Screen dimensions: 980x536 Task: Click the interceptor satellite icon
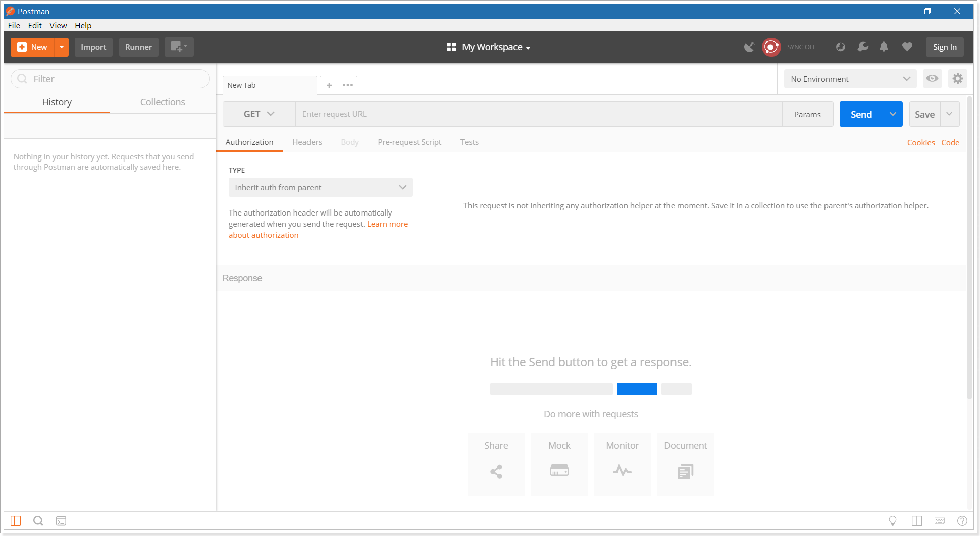click(749, 47)
